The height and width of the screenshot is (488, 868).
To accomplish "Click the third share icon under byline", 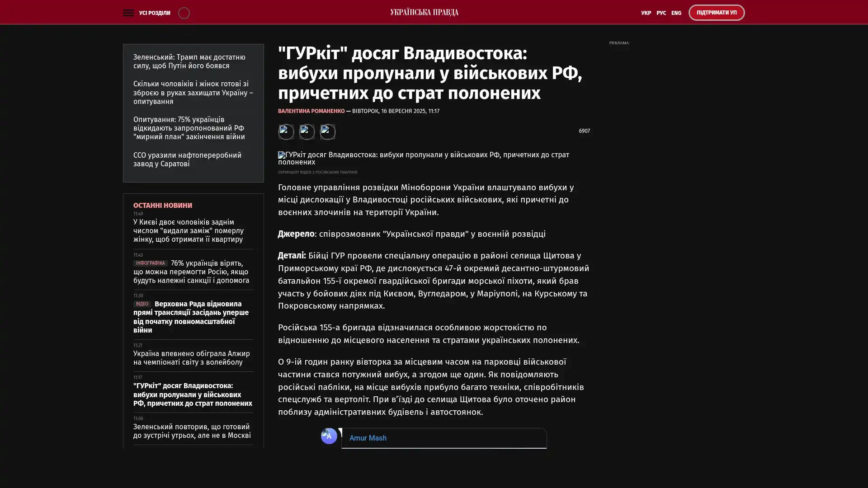I will 327,131.
